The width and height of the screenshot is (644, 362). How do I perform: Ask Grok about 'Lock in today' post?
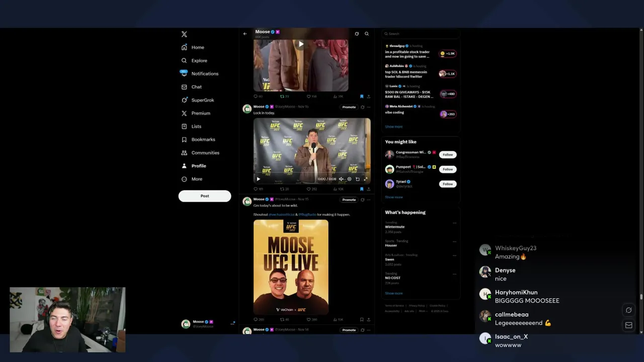[x=362, y=107]
